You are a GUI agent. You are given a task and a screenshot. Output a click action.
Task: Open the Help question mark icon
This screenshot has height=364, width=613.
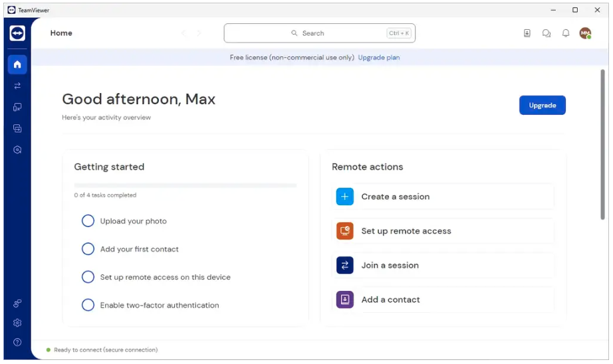17,342
